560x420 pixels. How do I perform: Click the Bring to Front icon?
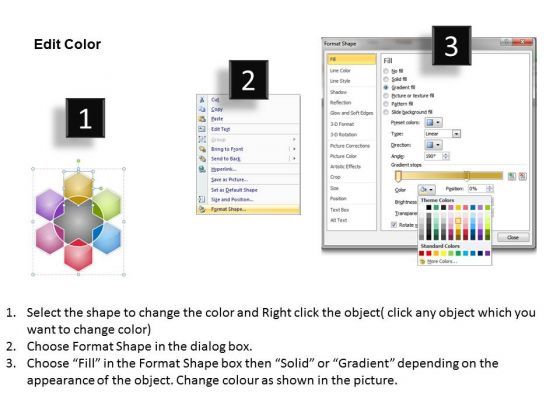pos(202,149)
